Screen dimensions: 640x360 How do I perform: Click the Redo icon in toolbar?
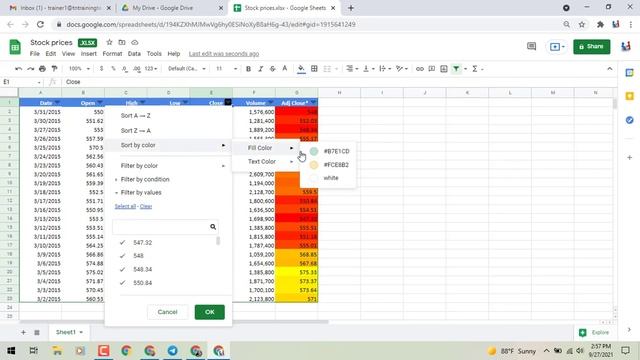click(x=31, y=69)
